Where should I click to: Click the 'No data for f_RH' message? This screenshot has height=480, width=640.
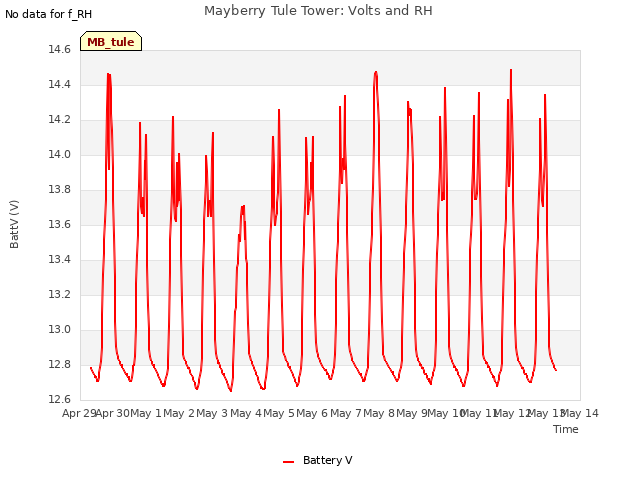point(49,14)
